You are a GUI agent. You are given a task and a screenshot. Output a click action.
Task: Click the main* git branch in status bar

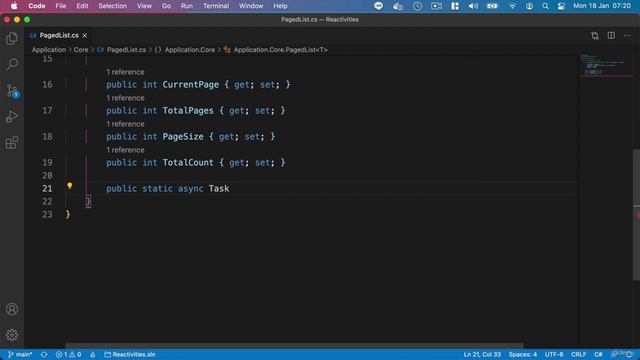(x=20, y=354)
